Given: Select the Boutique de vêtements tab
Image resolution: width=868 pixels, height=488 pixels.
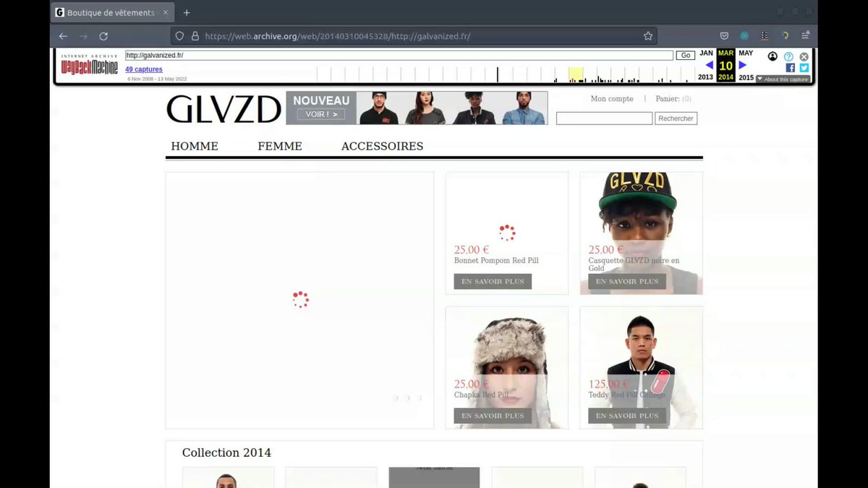Looking at the screenshot, I should click(x=111, y=12).
